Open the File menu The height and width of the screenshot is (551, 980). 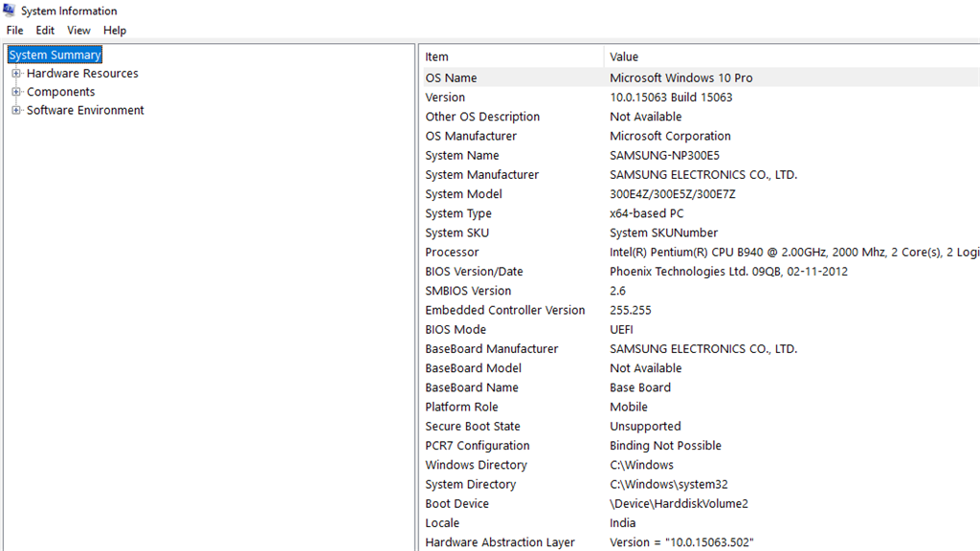14,30
